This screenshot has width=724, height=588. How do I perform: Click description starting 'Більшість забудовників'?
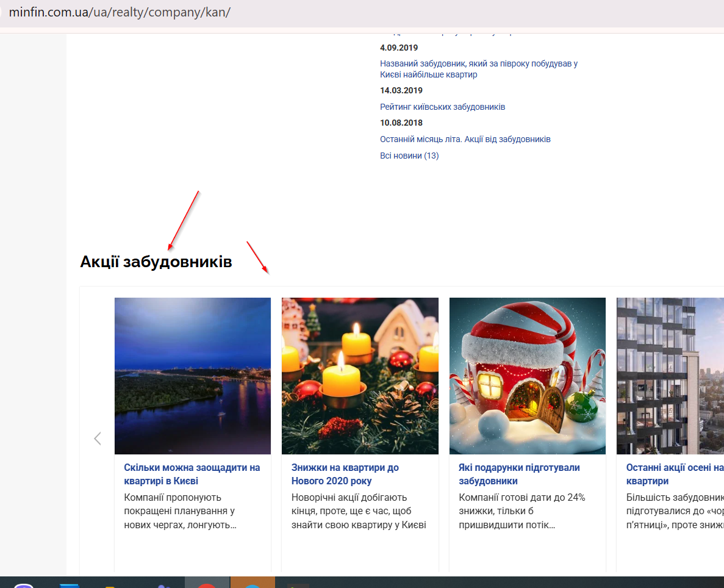click(675, 511)
